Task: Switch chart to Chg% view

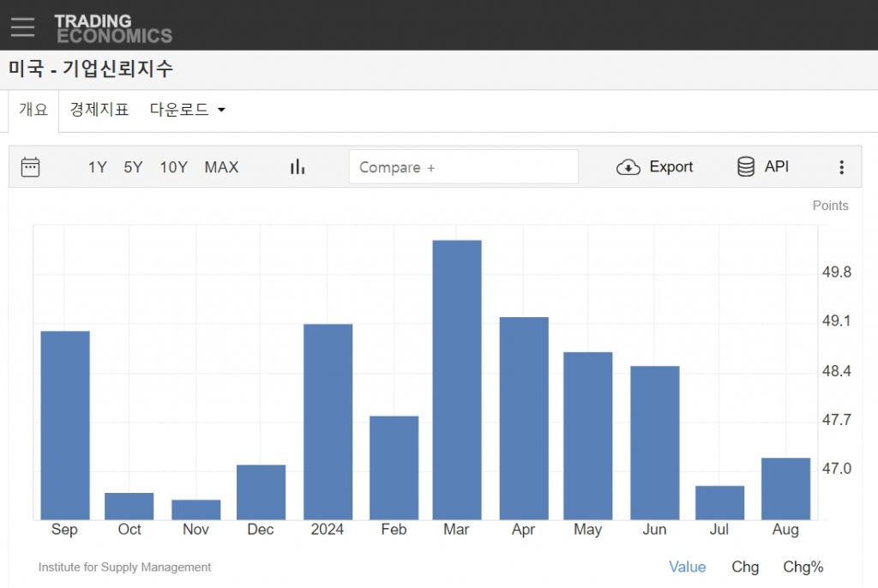Action: 803,567
